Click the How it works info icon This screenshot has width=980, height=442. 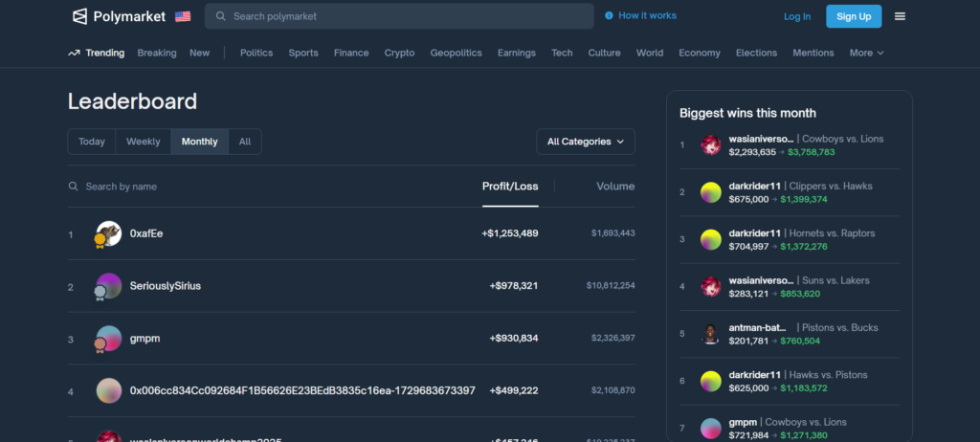[x=609, y=15]
